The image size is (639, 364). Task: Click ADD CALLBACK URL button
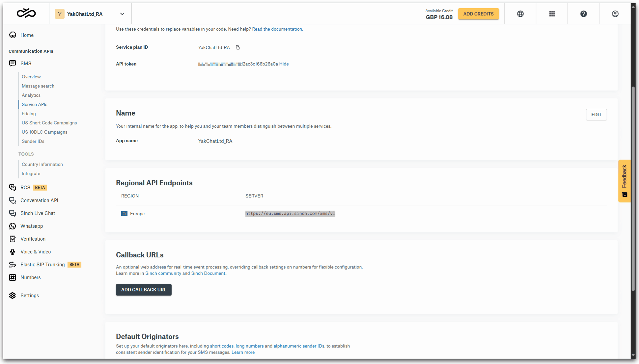[x=144, y=289]
